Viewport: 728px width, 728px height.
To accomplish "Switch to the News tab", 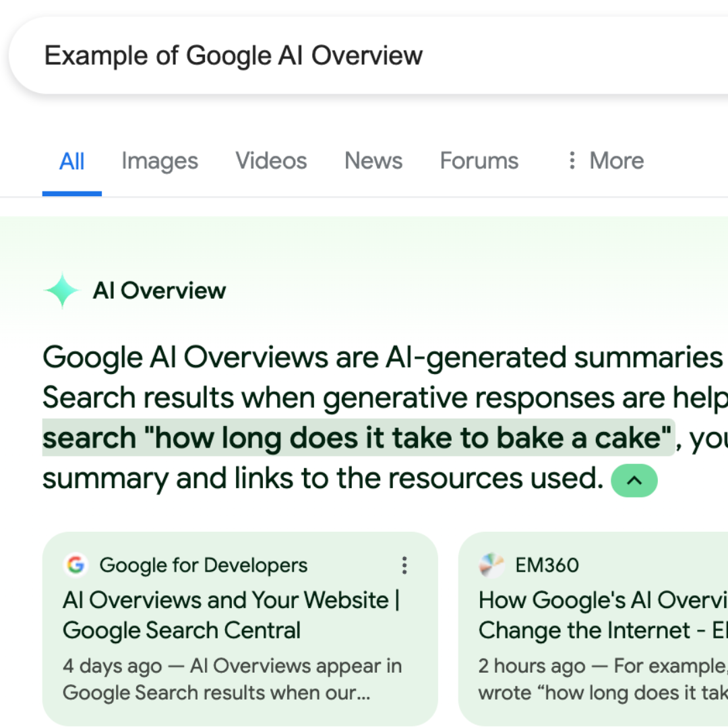I will pos(373,160).
